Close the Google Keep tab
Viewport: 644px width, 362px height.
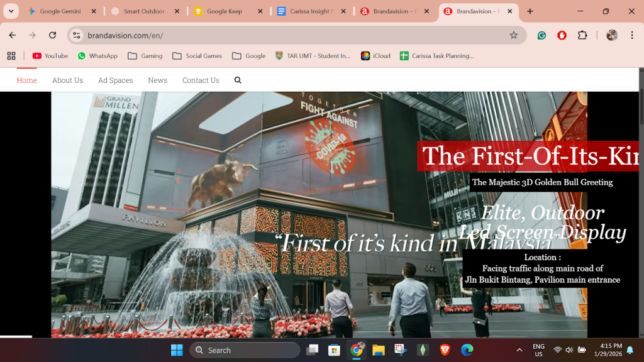260,11
